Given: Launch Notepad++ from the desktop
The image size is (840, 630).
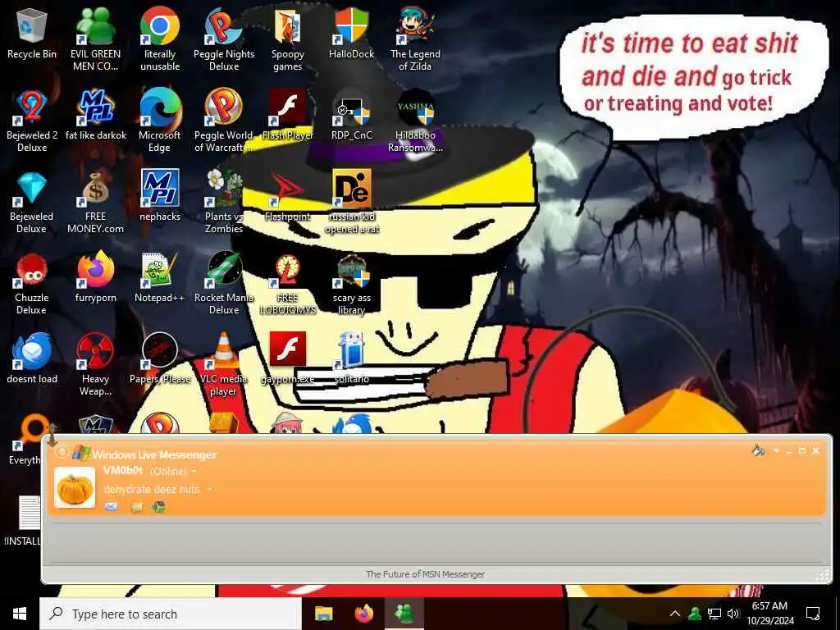Looking at the screenshot, I should 160,277.
